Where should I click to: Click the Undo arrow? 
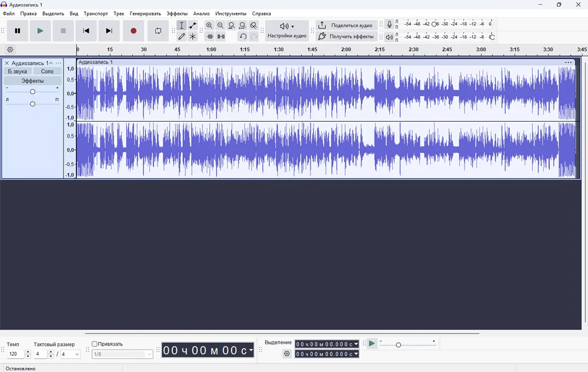243,36
